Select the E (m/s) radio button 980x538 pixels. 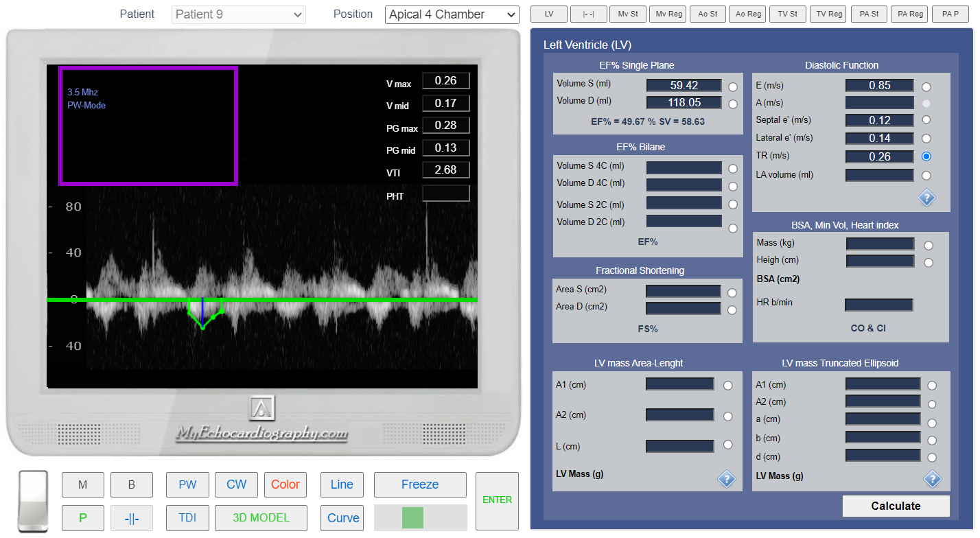(x=926, y=87)
